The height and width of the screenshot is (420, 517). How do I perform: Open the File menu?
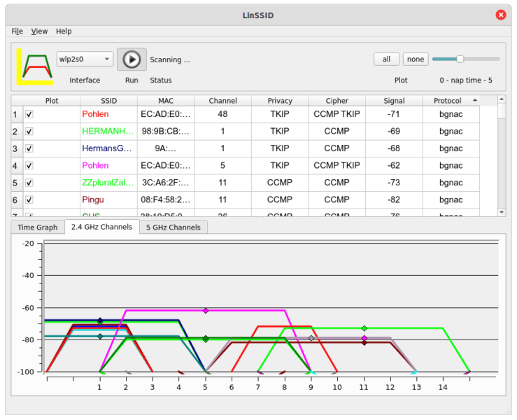point(17,31)
